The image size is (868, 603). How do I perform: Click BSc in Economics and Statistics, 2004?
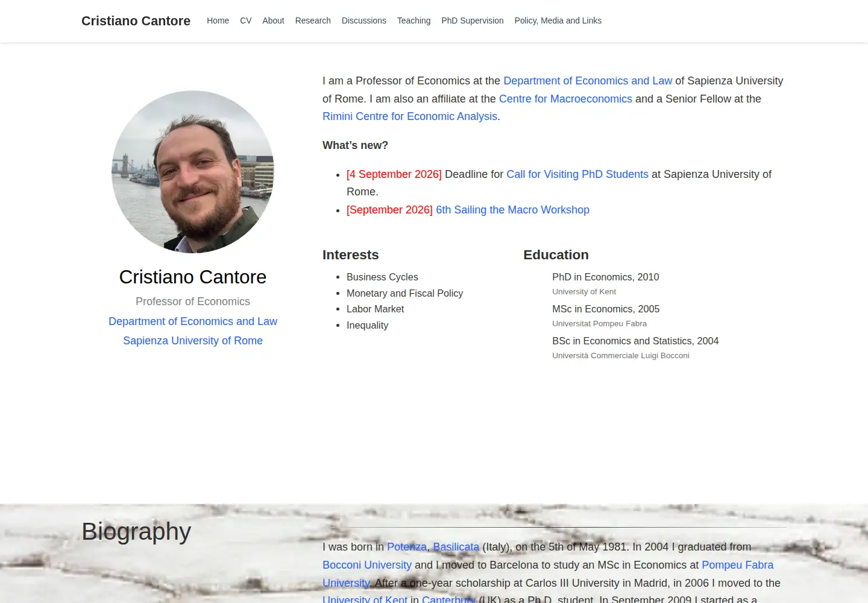[x=635, y=341]
